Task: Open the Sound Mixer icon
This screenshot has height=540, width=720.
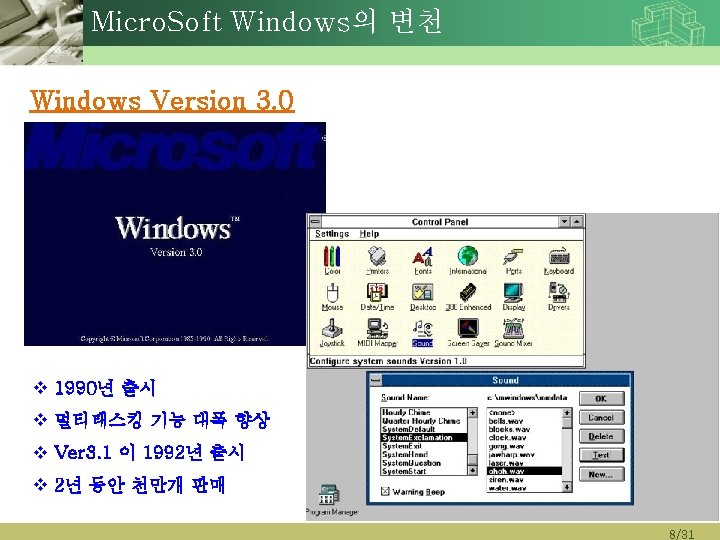Action: click(x=513, y=333)
